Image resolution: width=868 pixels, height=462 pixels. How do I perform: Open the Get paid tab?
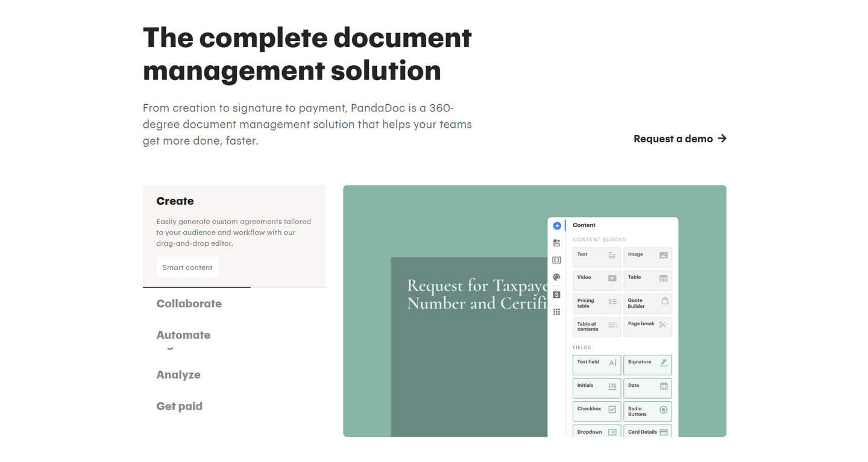point(179,406)
